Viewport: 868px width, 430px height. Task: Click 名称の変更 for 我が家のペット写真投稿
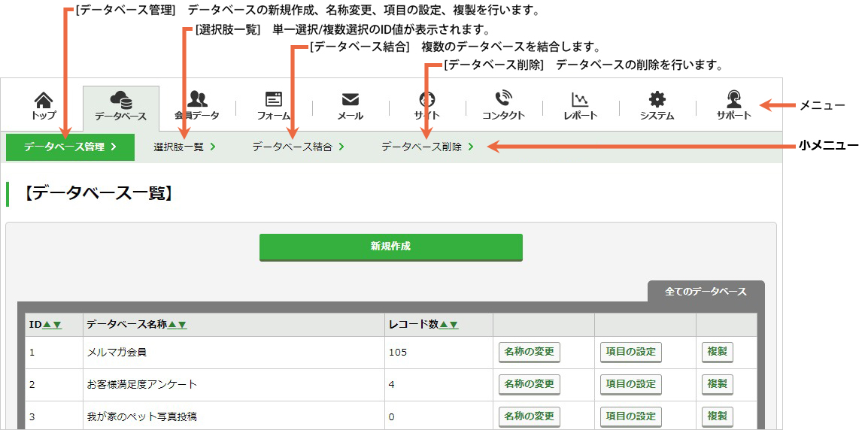pos(530,416)
